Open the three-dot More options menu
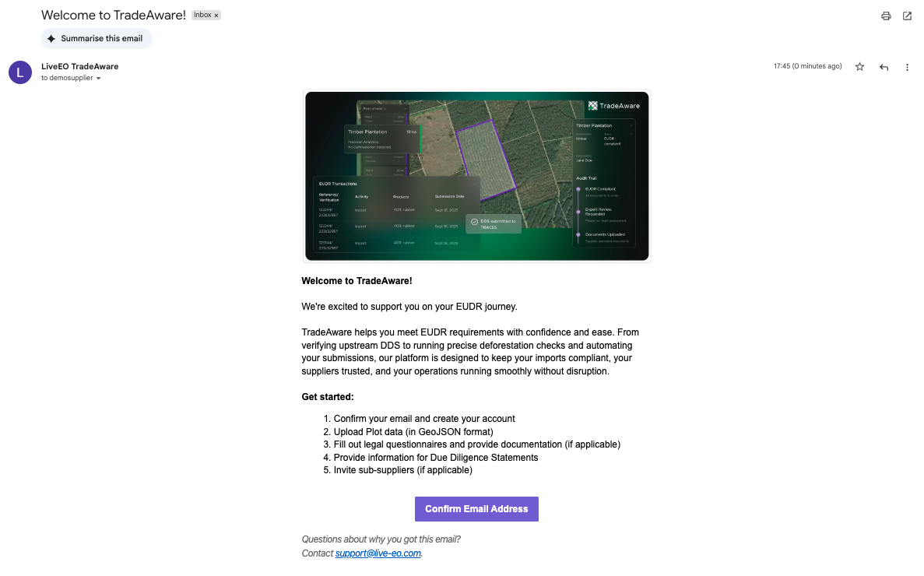The width and height of the screenshot is (924, 576). [x=907, y=67]
